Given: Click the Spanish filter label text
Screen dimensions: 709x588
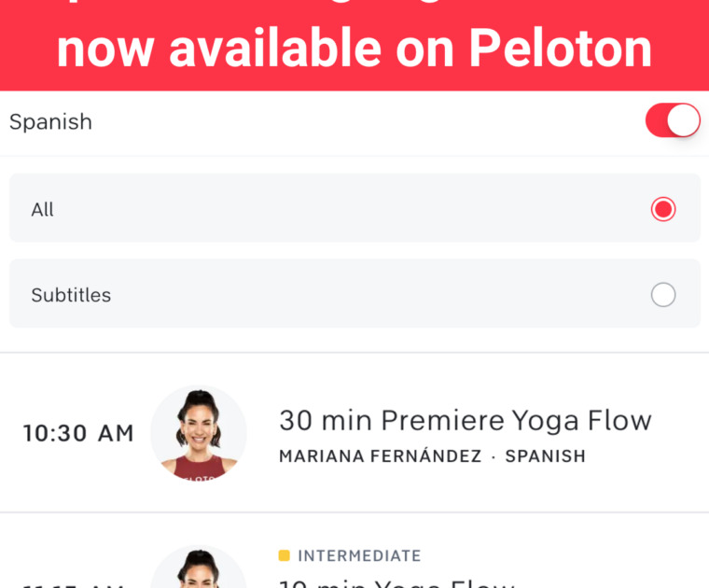Looking at the screenshot, I should (50, 122).
